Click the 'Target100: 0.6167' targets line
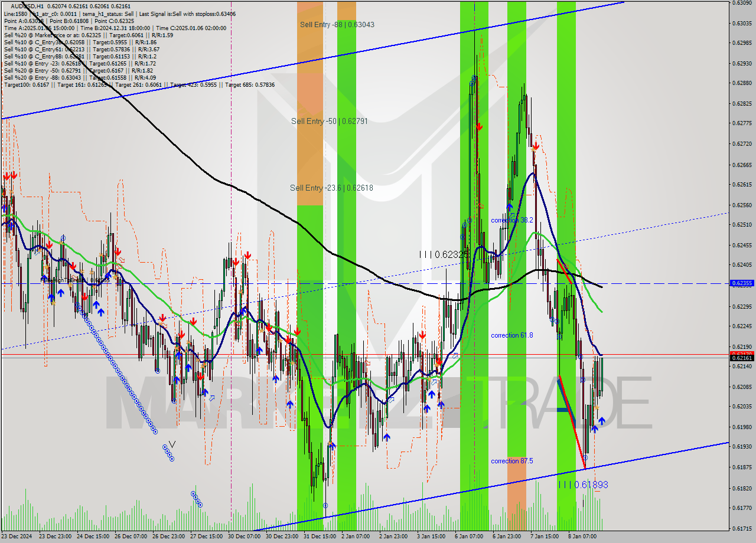Image resolution: width=756 pixels, height=543 pixels. [139, 85]
